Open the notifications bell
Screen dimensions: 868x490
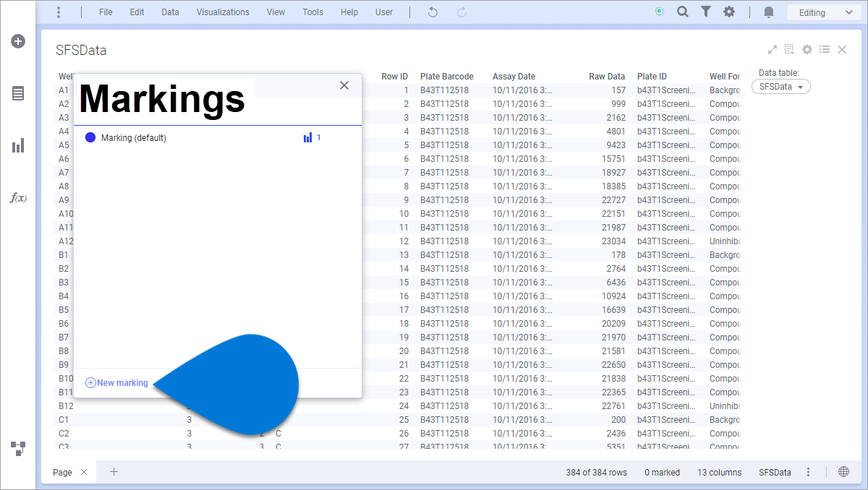pos(769,12)
